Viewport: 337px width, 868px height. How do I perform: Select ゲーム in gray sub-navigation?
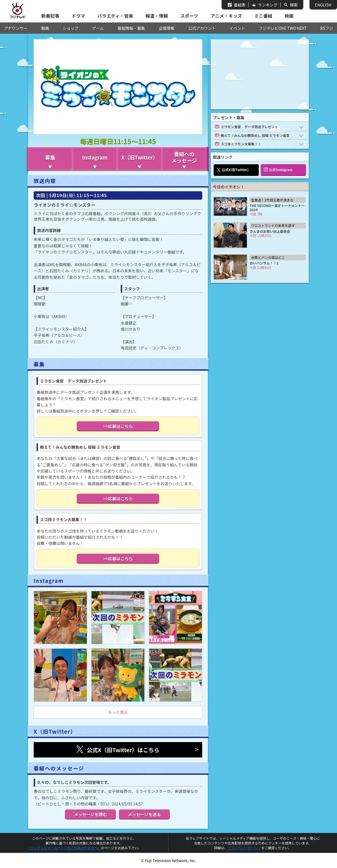point(98,28)
